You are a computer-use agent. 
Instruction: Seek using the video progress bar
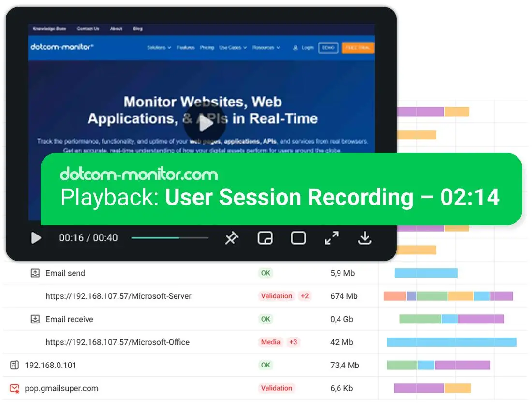point(169,238)
